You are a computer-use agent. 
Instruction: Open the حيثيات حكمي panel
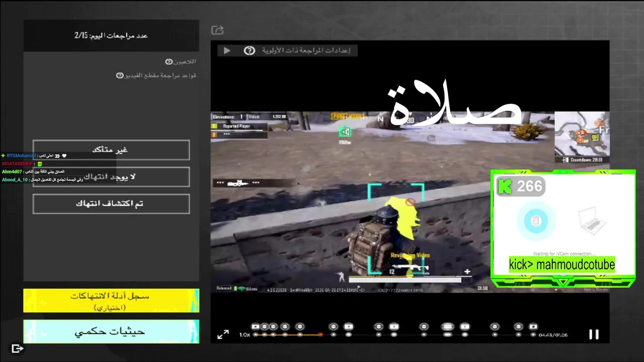pos(111,331)
